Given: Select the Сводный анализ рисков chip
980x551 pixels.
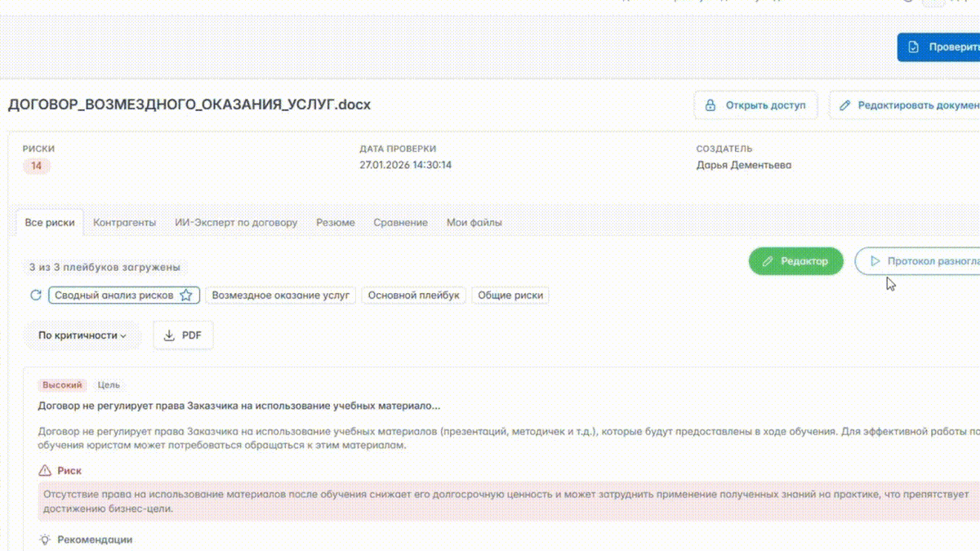Looking at the screenshot, I should point(123,295).
